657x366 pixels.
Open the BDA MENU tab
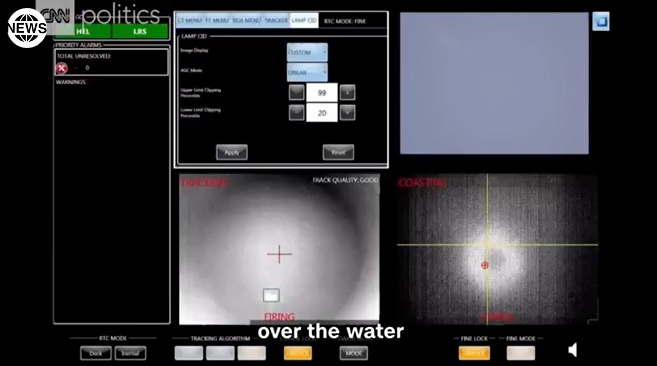246,21
